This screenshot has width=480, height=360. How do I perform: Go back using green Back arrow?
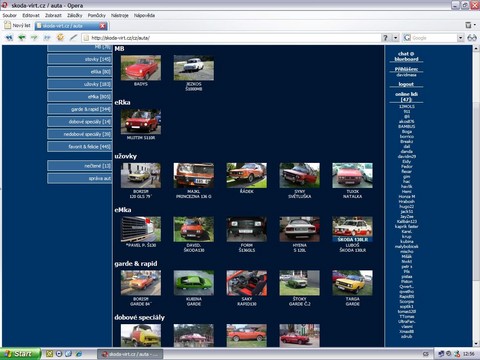click(x=22, y=38)
